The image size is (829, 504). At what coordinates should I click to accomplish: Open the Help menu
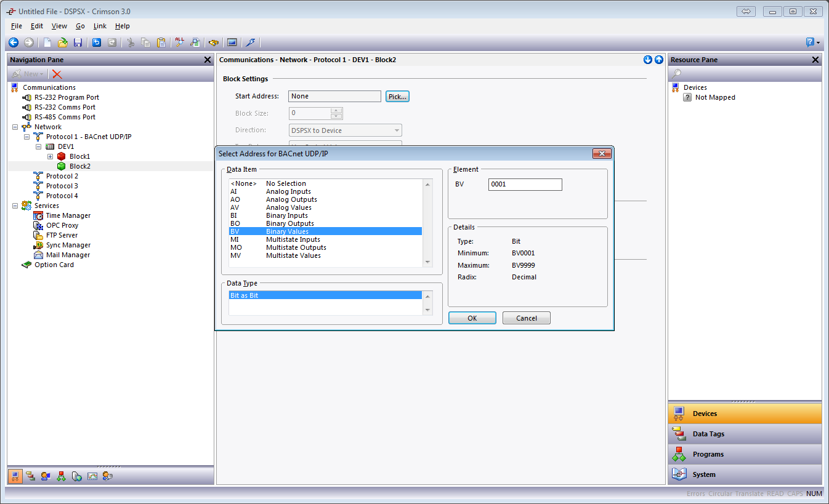click(123, 26)
